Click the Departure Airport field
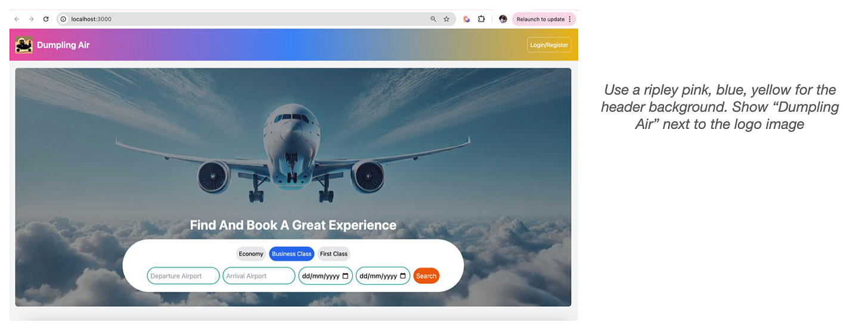The height and width of the screenshot is (336, 868). [183, 276]
